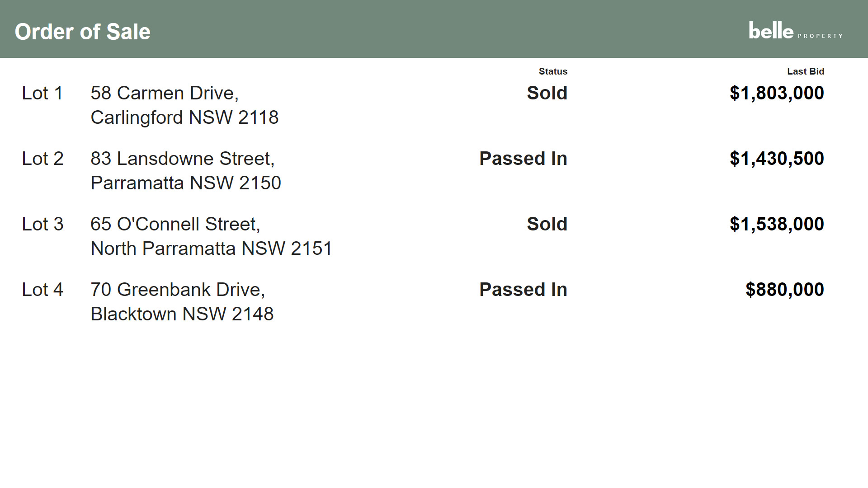The width and height of the screenshot is (868, 488).
Task: Click the $1,538,000 last bid
Action: [x=776, y=224]
